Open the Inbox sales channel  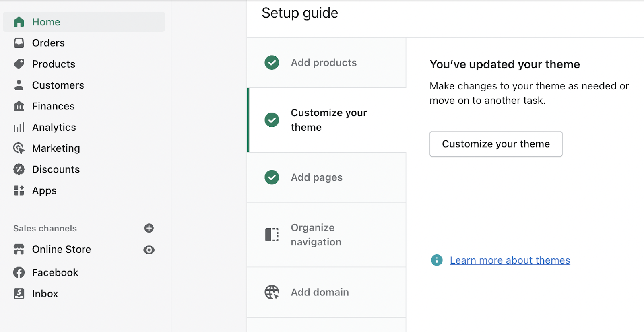[x=45, y=294]
